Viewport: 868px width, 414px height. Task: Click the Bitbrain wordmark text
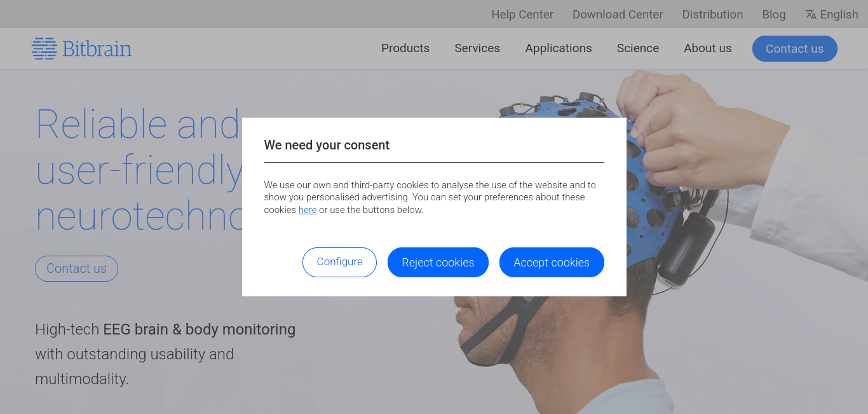pyautogui.click(x=97, y=48)
